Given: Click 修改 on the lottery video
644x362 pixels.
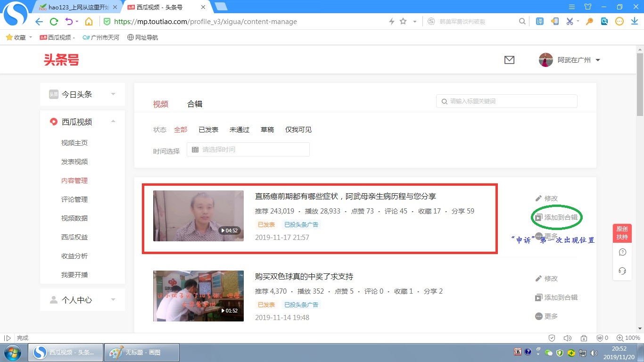Looking at the screenshot, I should [550, 279].
